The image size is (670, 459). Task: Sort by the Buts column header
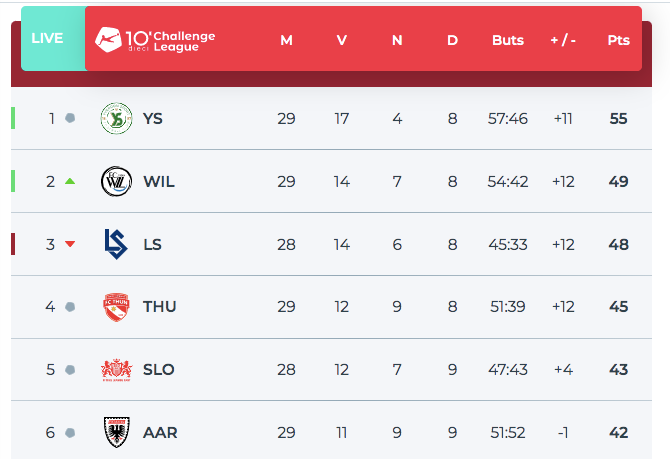[x=508, y=40]
